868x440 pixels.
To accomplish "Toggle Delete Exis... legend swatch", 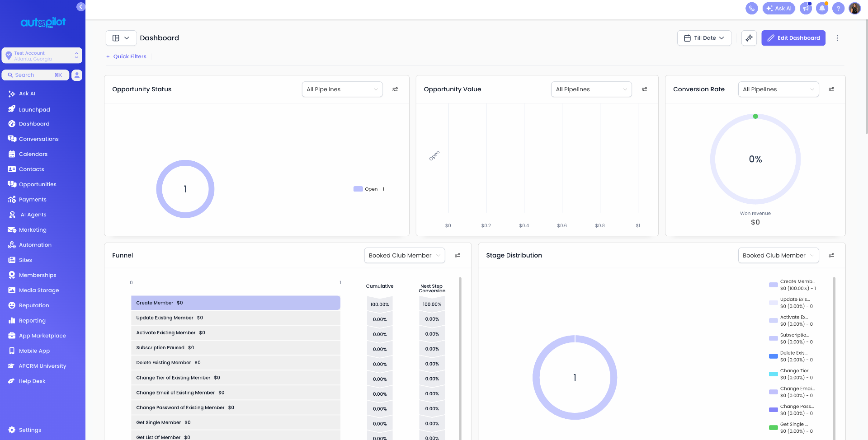I will [x=774, y=356].
